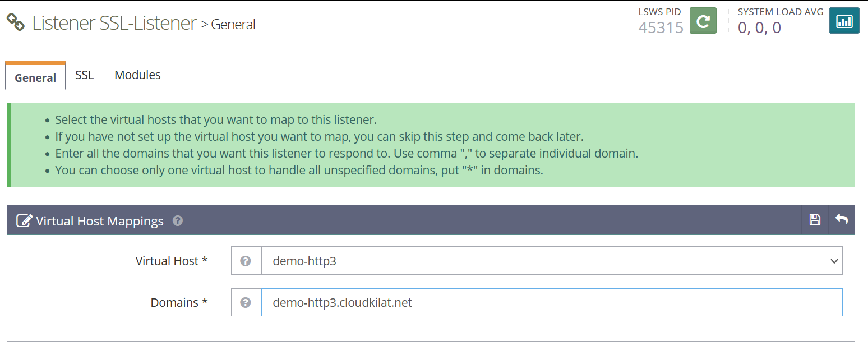Refresh the LSWS PID with the reload icon
The image size is (868, 350).
coord(703,20)
